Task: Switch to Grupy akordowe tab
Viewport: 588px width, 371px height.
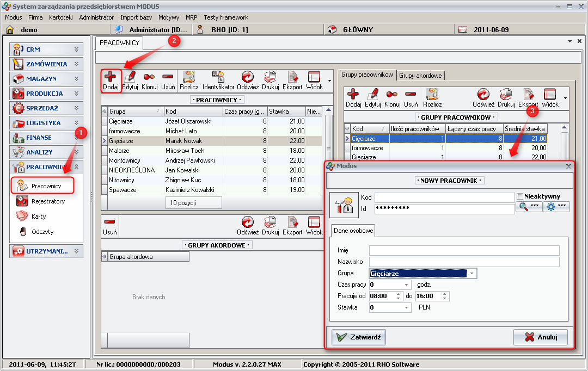Action: point(421,75)
